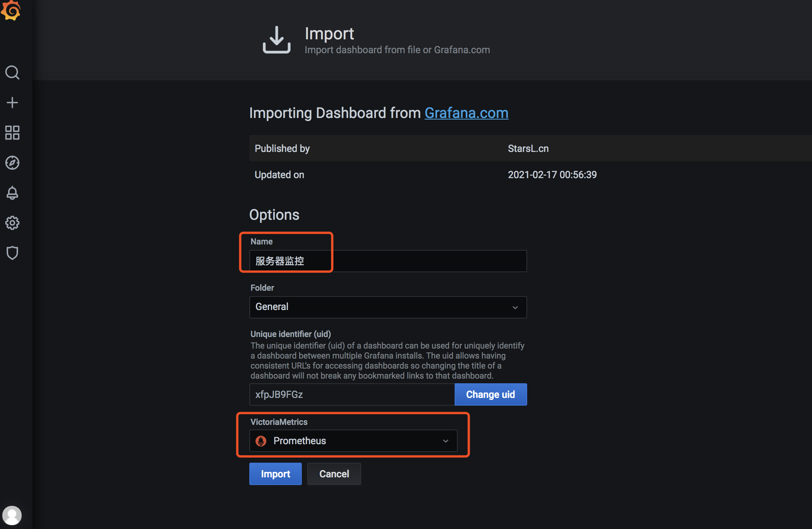This screenshot has width=812, height=529.
Task: Open the Dashboards grid icon
Action: tap(12, 133)
